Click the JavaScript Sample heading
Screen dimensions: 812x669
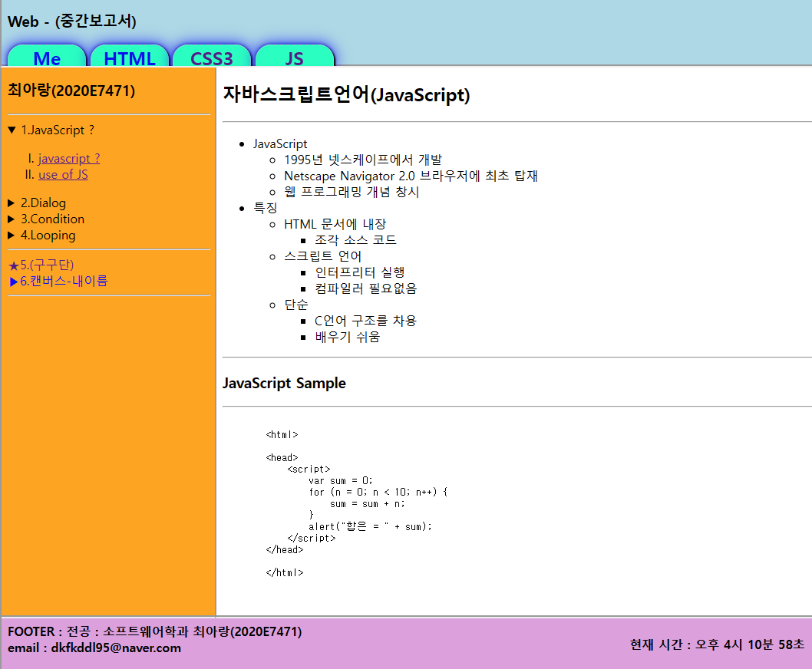pos(284,383)
